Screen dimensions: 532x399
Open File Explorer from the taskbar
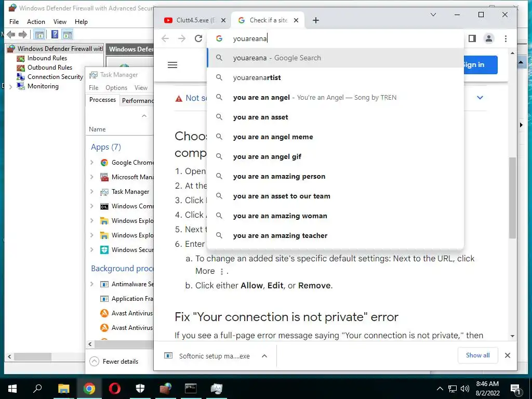click(63, 389)
